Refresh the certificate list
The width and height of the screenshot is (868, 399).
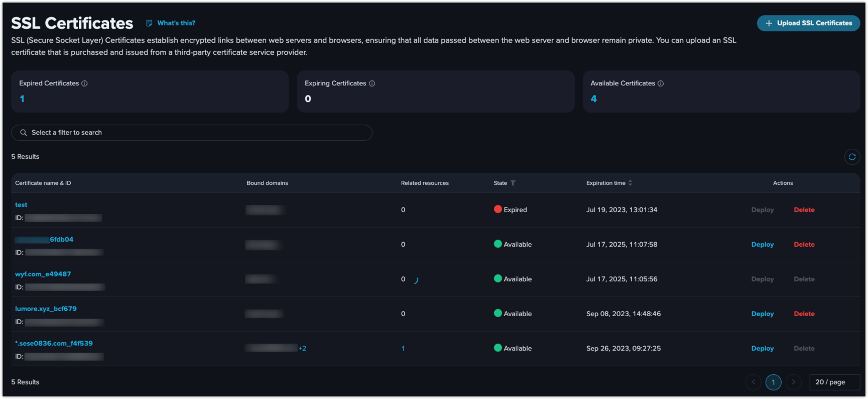(852, 157)
